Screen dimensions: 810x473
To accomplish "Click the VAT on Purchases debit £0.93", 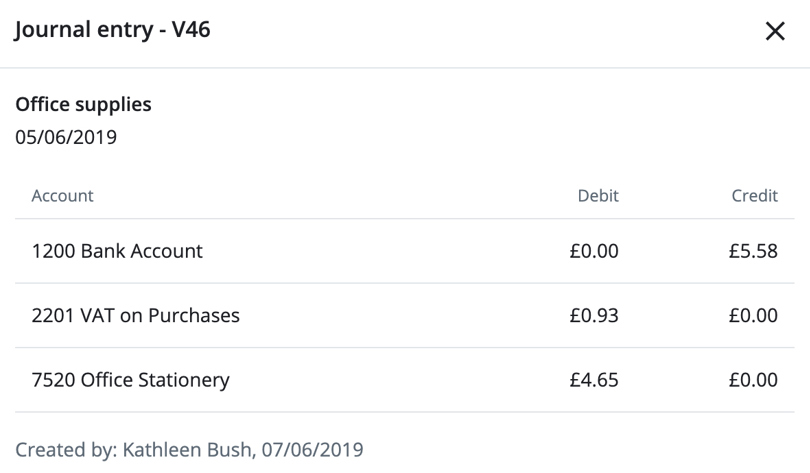I will point(594,316).
